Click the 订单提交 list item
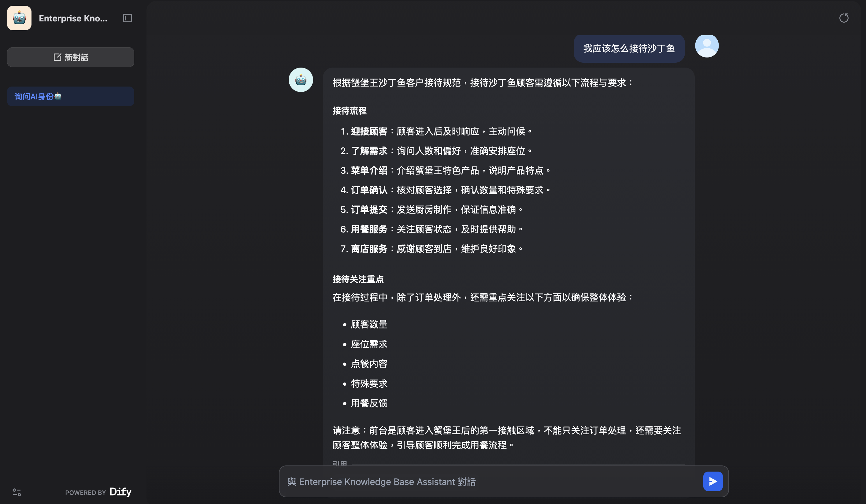This screenshot has height=504, width=866. pyautogui.click(x=432, y=210)
